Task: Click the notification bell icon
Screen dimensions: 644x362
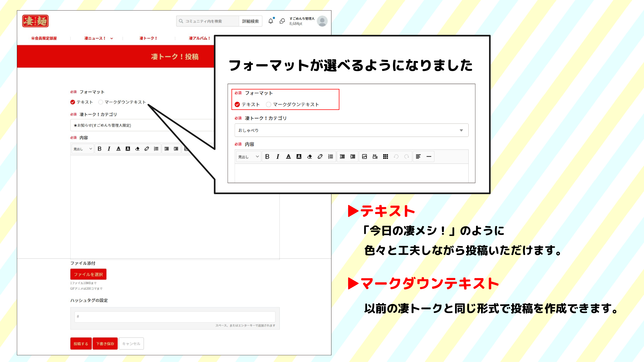Action: [x=270, y=21]
